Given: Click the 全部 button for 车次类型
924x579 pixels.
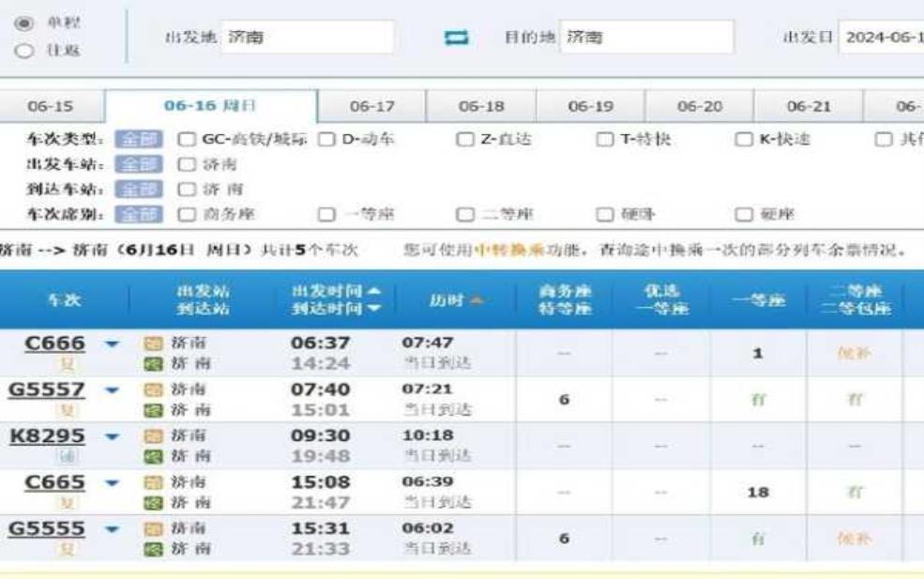Looking at the screenshot, I should (138, 140).
